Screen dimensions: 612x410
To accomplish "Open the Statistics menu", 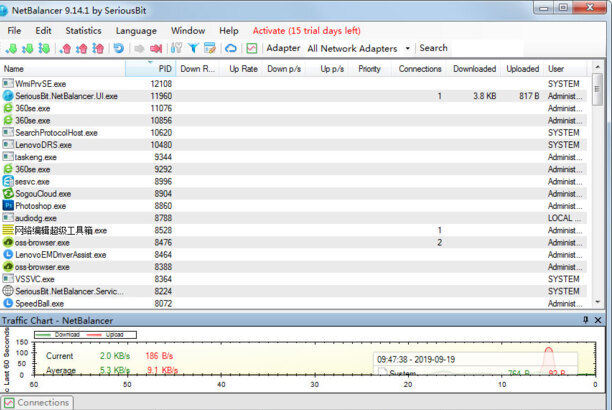I will click(x=83, y=30).
